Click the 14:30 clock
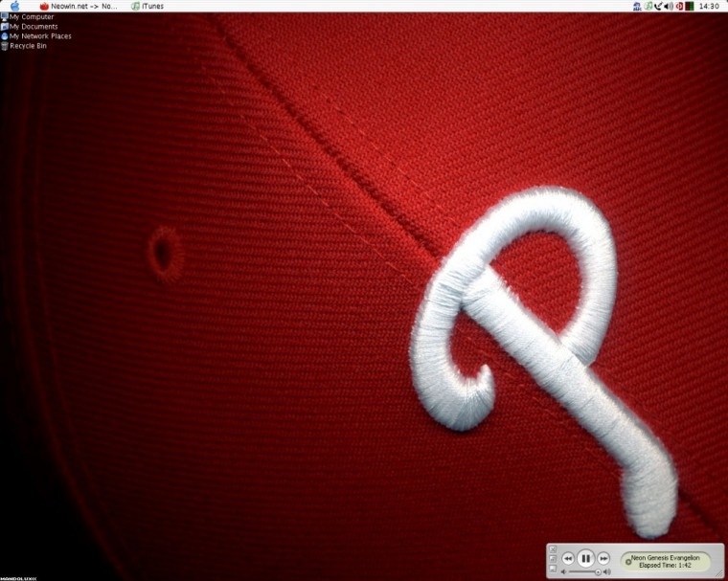 pos(709,6)
